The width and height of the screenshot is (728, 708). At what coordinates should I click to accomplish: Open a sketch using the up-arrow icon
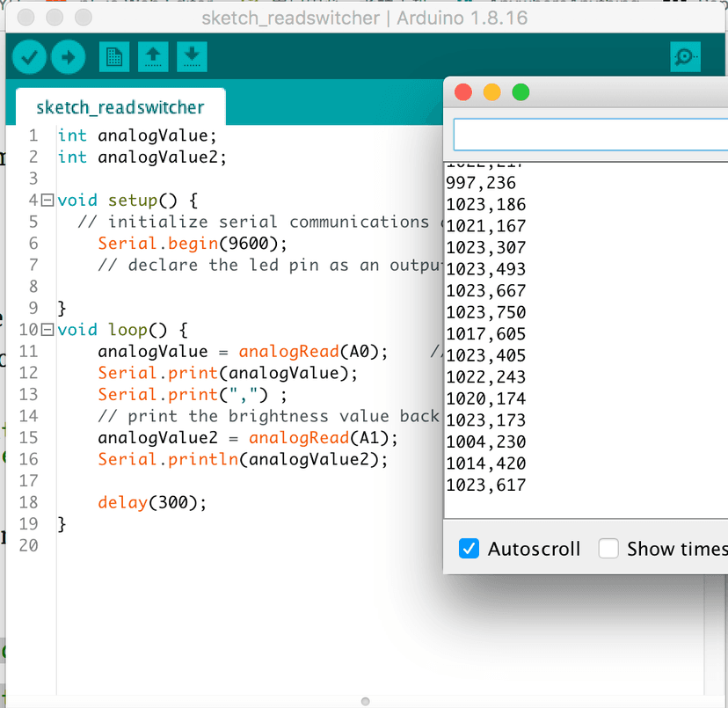pos(153,56)
